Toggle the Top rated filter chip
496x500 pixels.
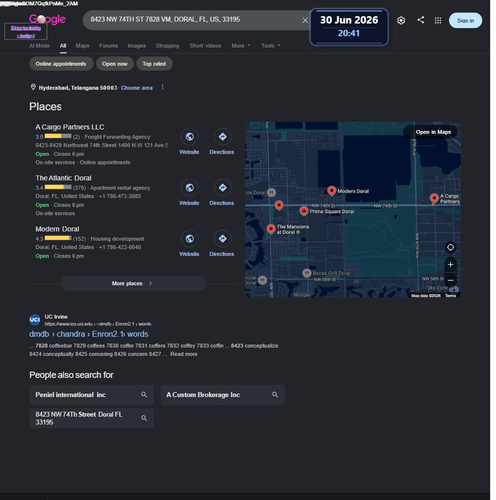coord(154,64)
